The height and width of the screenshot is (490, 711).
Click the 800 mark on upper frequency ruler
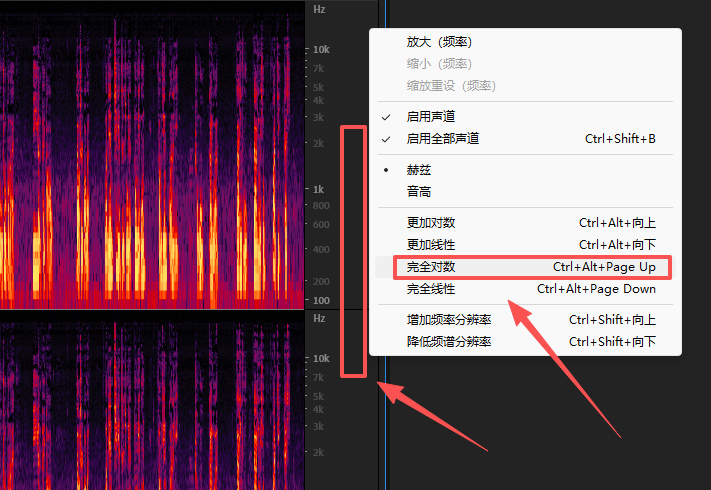pos(321,205)
